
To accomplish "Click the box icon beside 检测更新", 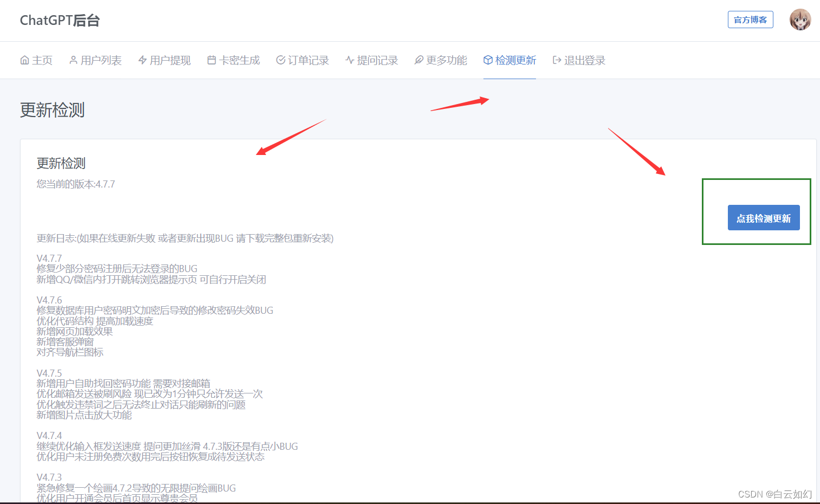I will (x=488, y=60).
